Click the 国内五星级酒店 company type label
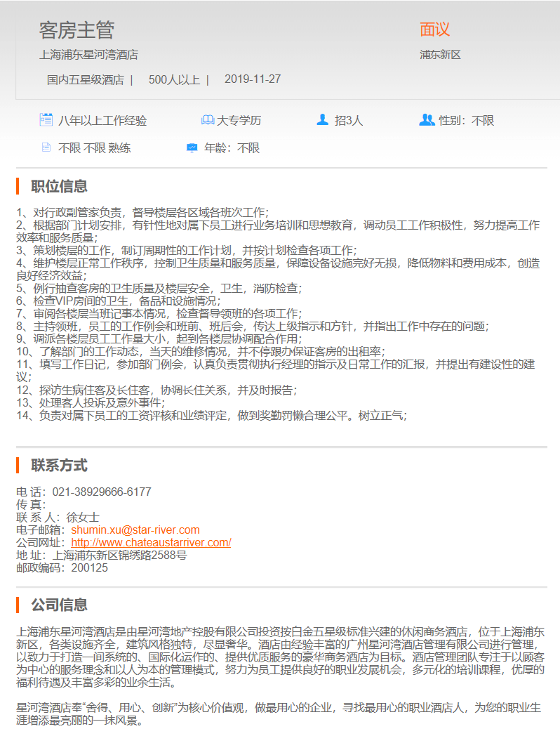560x743 pixels. (x=85, y=79)
